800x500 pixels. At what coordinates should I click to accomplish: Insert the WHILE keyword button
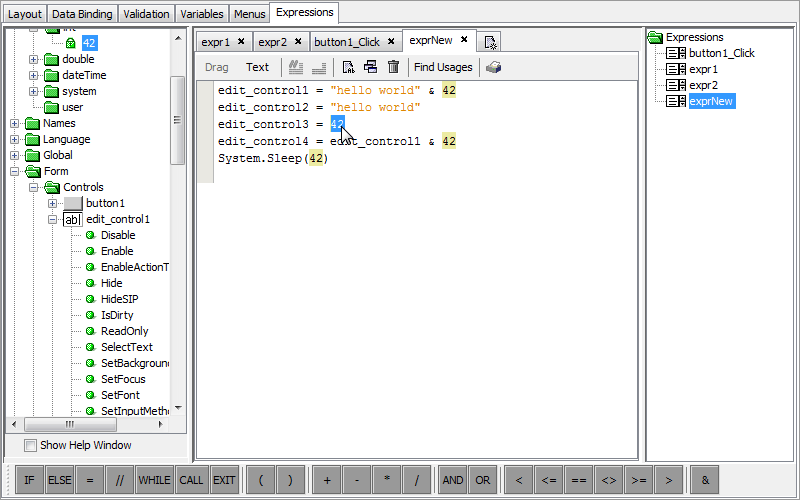[155, 480]
